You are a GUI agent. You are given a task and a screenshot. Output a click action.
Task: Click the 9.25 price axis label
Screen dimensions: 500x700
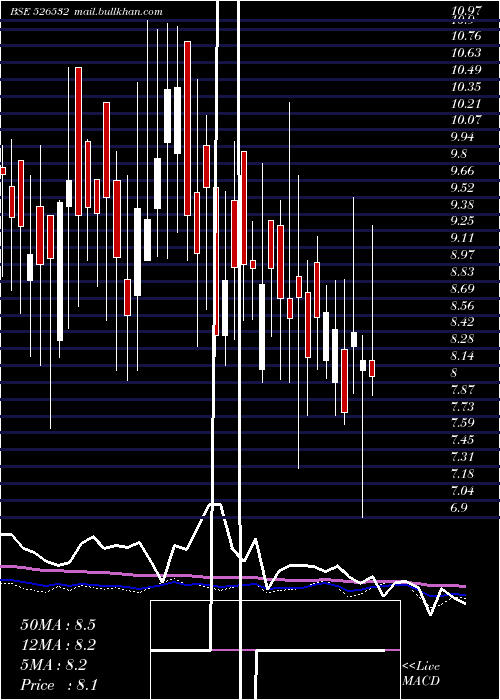pyautogui.click(x=463, y=221)
